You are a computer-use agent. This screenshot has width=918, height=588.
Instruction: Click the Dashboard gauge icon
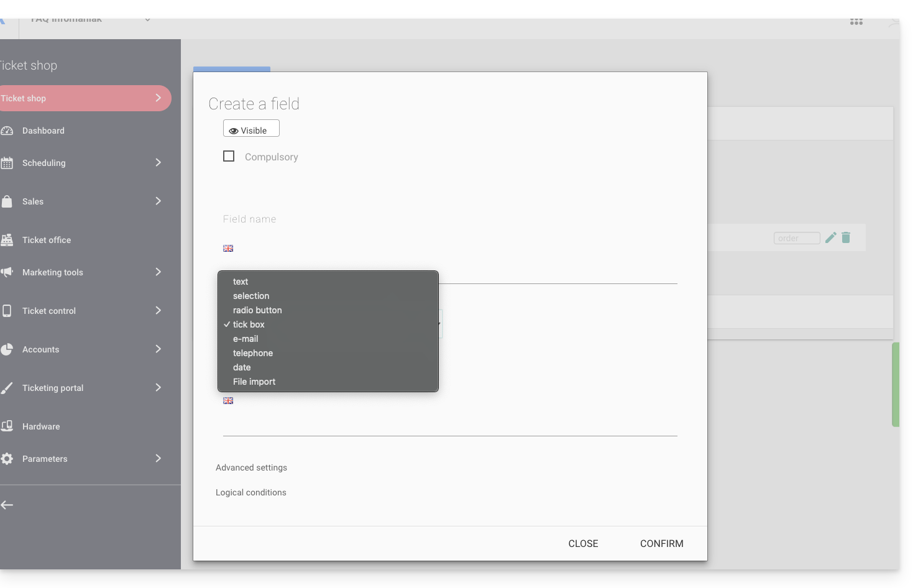(x=7, y=131)
